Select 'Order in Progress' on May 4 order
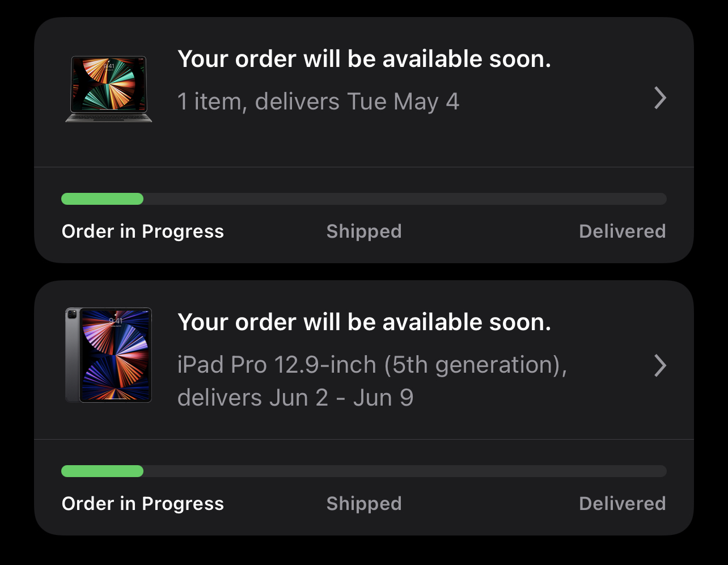The image size is (728, 565). (x=143, y=231)
